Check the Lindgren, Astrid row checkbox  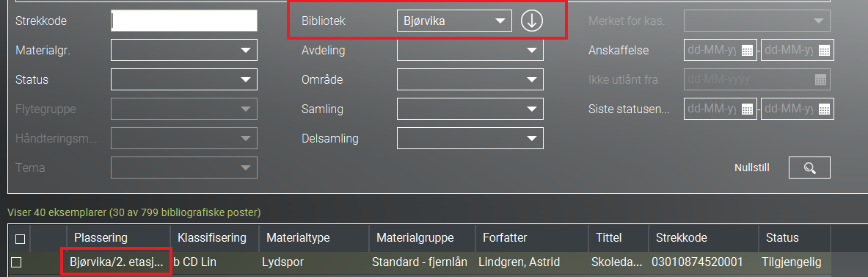click(16, 262)
